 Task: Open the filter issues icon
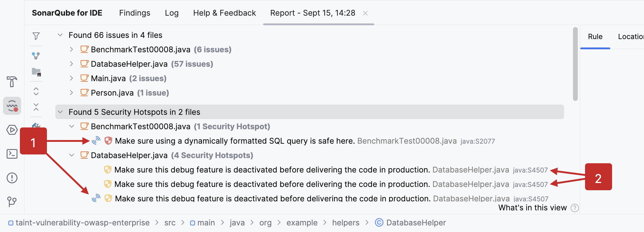[36, 36]
